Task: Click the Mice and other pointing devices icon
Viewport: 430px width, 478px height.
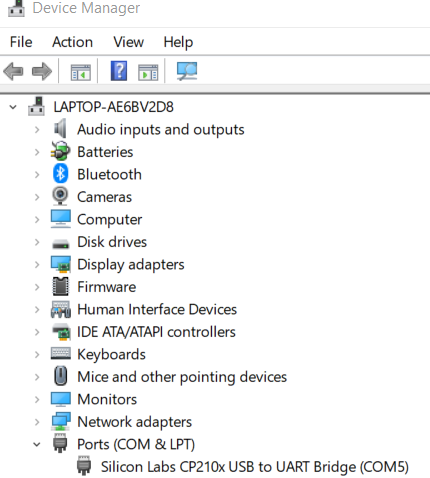Action: 61,376
